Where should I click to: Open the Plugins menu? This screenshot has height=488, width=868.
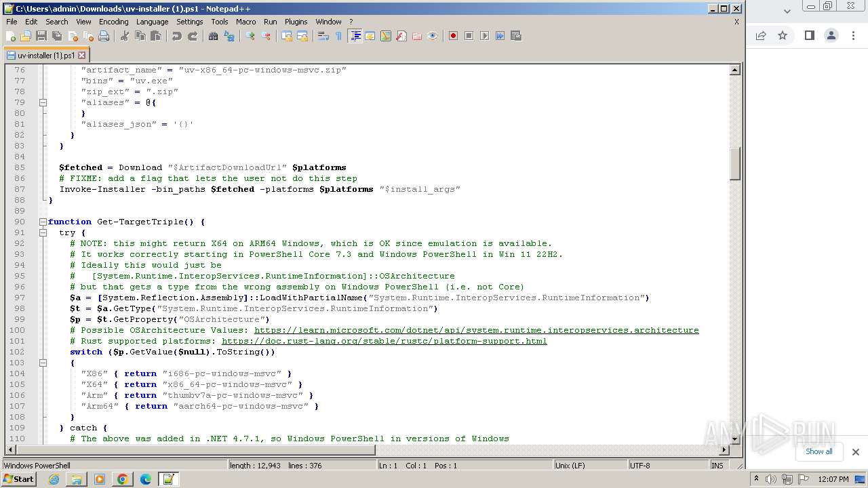click(x=296, y=22)
